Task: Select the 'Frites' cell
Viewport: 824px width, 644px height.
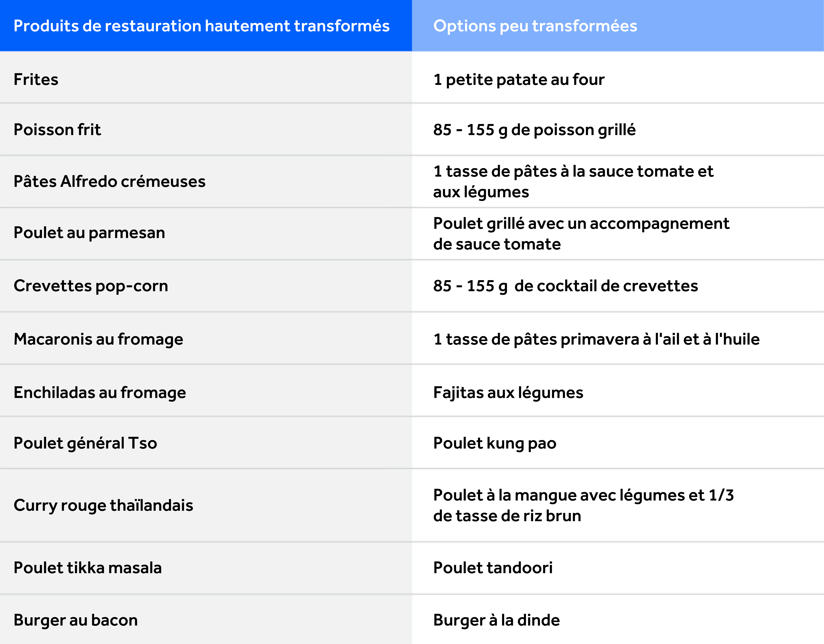Action: (x=36, y=79)
